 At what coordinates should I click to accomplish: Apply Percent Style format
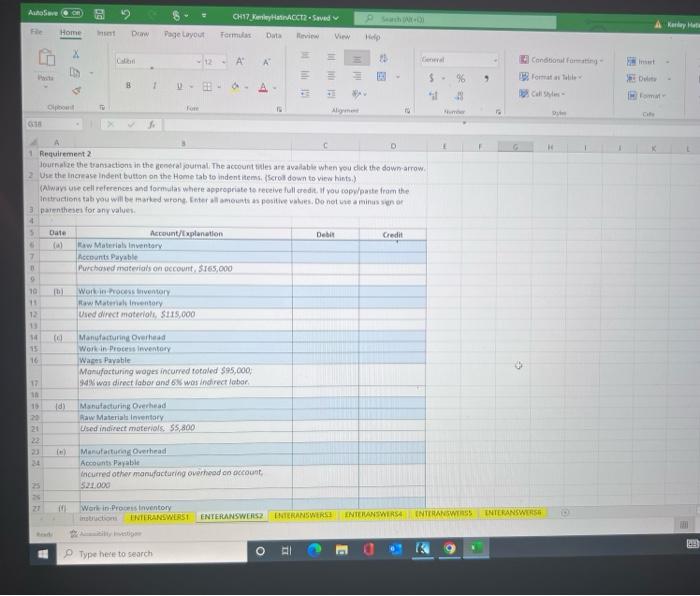tap(461, 79)
